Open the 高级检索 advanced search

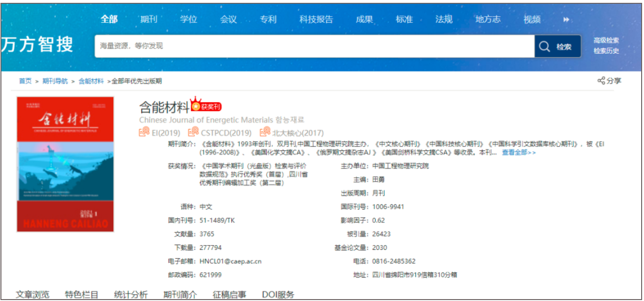click(x=606, y=40)
